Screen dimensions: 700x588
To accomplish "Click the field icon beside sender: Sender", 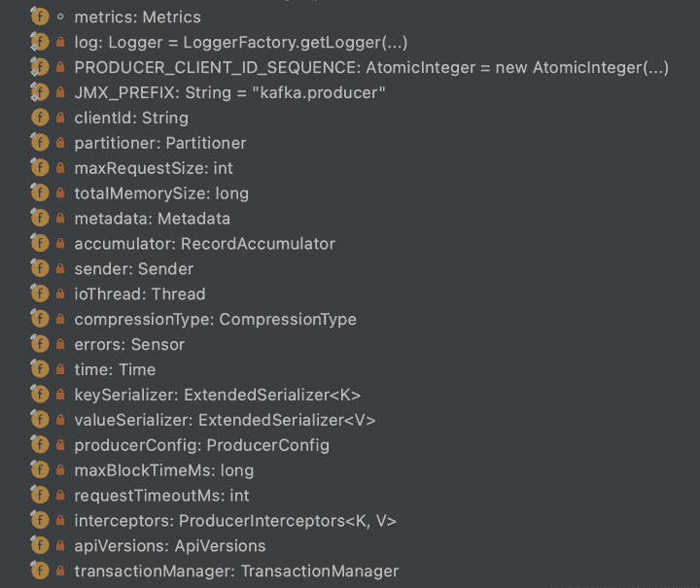I will [40, 268].
